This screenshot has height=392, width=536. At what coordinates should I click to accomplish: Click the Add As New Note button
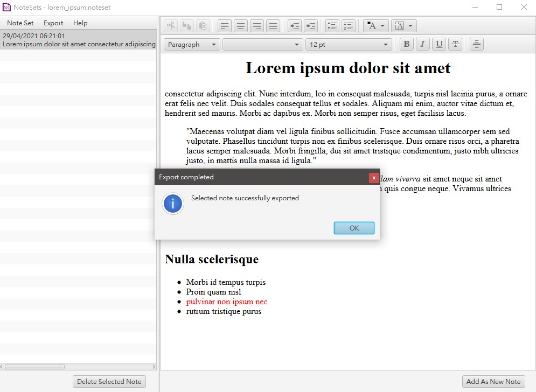click(x=493, y=381)
